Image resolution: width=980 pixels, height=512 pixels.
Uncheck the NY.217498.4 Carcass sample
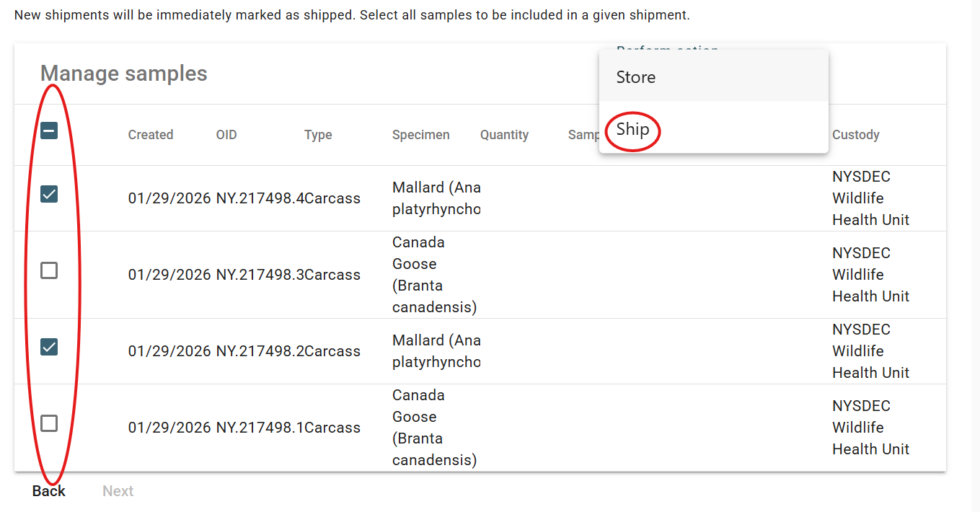pyautogui.click(x=49, y=194)
